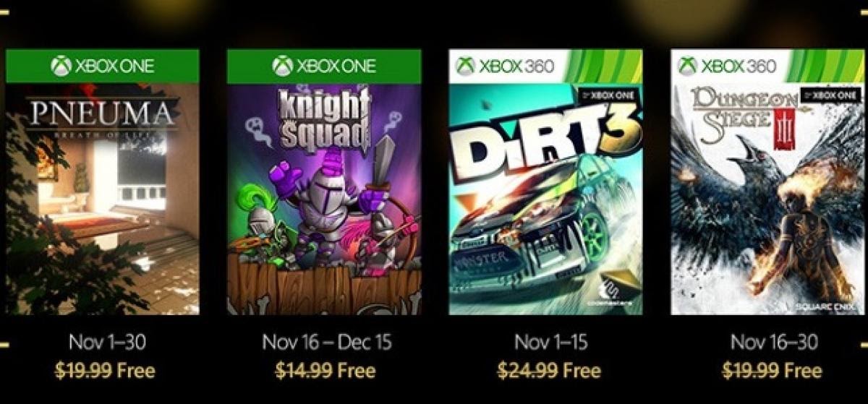Click the Xbox logo on Pneuma banner

[61, 66]
